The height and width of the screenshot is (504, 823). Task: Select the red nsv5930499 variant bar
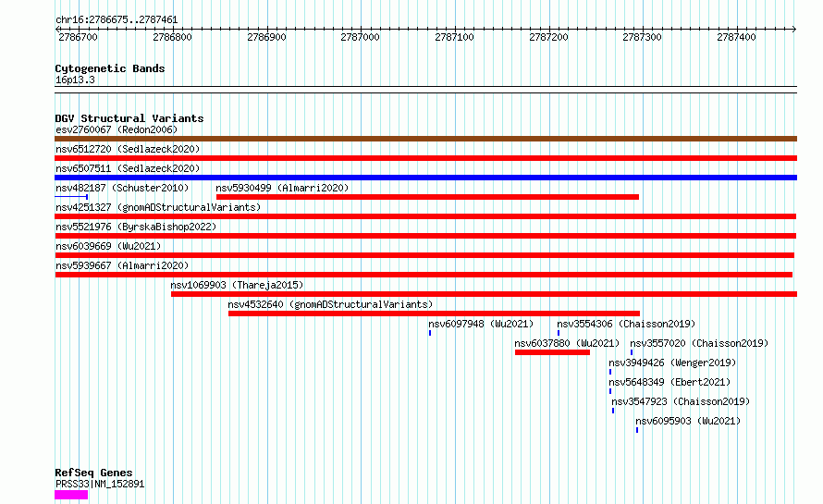point(428,197)
